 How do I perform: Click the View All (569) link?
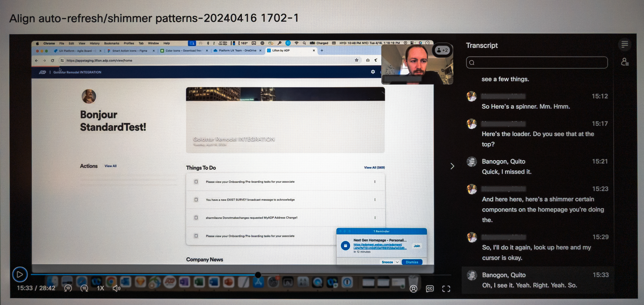(x=374, y=168)
